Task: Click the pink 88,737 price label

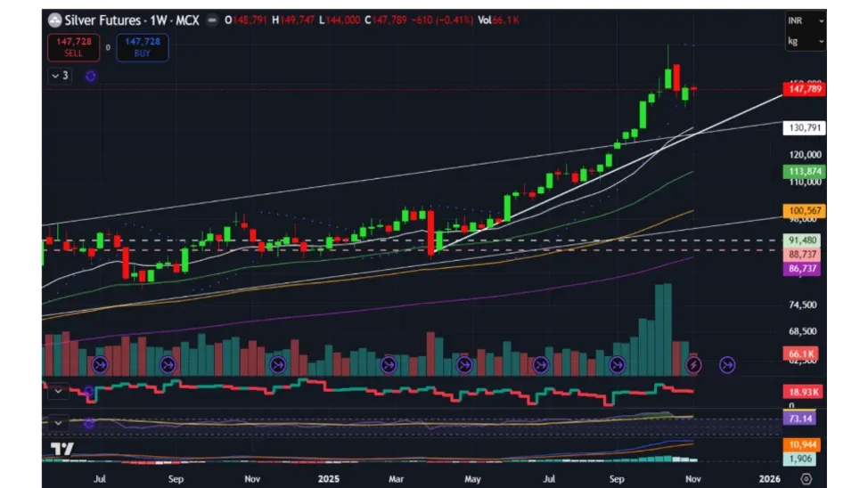Action: tap(802, 255)
